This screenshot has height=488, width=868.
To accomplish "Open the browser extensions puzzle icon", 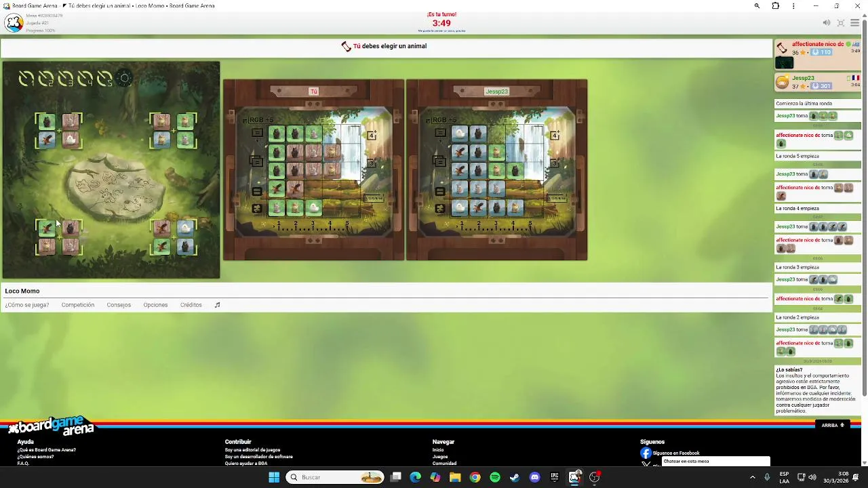I will 775,6.
